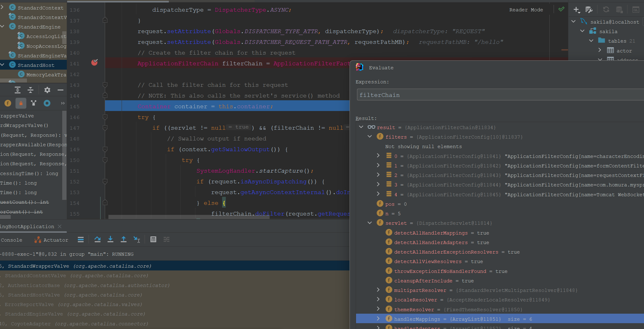This screenshot has width=644, height=329.
Task: Click the database layers icon next to refresh
Action: 619,10
